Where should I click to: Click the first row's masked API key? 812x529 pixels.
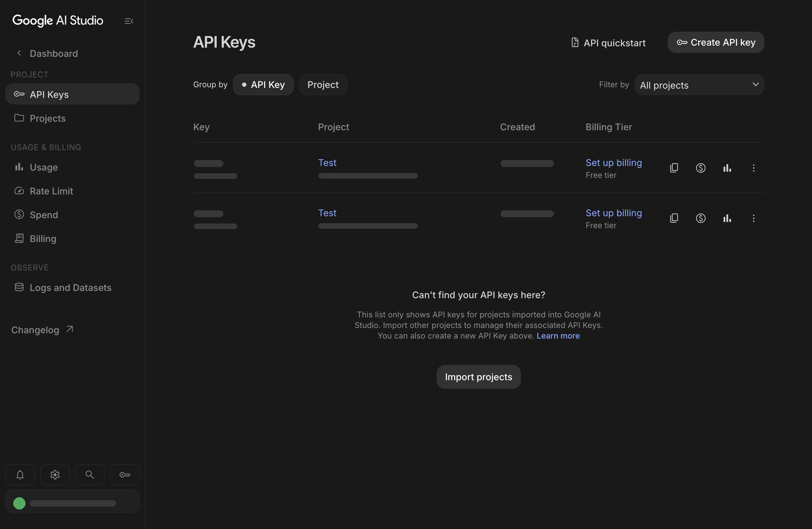[x=215, y=169]
